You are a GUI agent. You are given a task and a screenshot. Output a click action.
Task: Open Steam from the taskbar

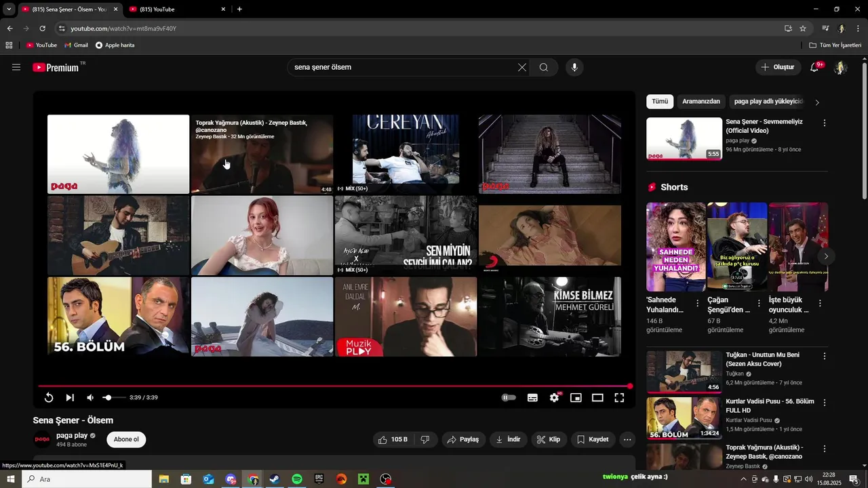(275, 479)
